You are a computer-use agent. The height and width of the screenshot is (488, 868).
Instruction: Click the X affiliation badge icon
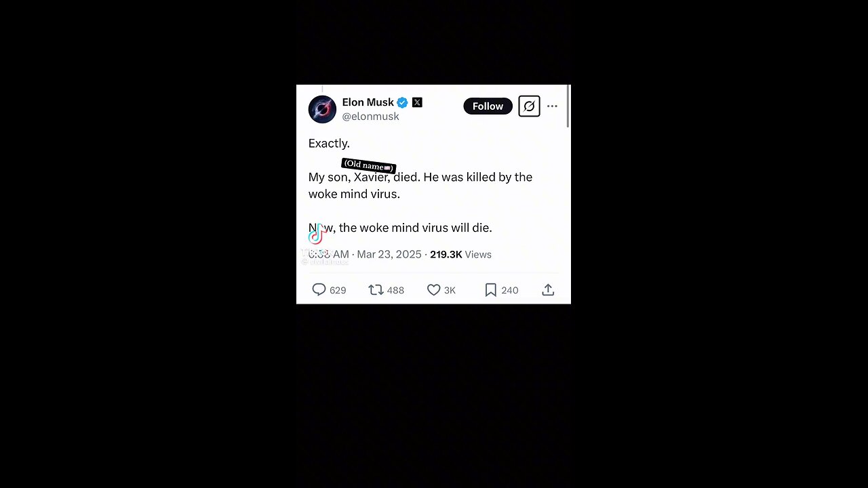point(417,102)
